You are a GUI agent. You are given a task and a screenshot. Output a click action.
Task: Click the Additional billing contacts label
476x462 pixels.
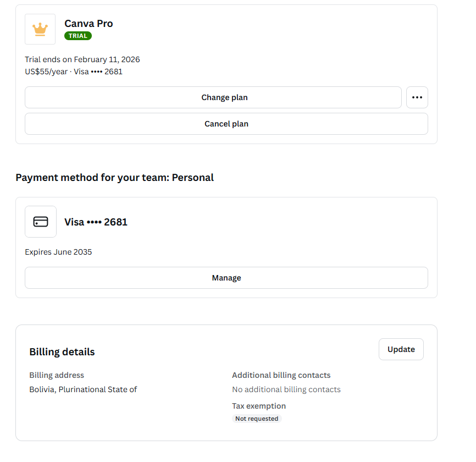(281, 375)
